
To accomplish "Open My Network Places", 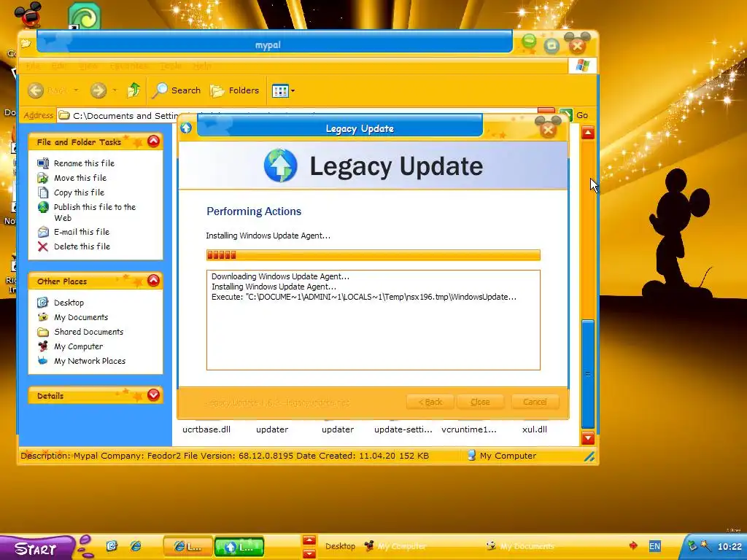I will [x=90, y=361].
